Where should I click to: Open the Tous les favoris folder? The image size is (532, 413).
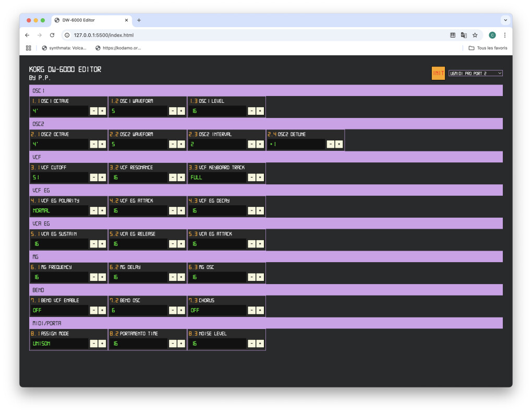(x=488, y=48)
